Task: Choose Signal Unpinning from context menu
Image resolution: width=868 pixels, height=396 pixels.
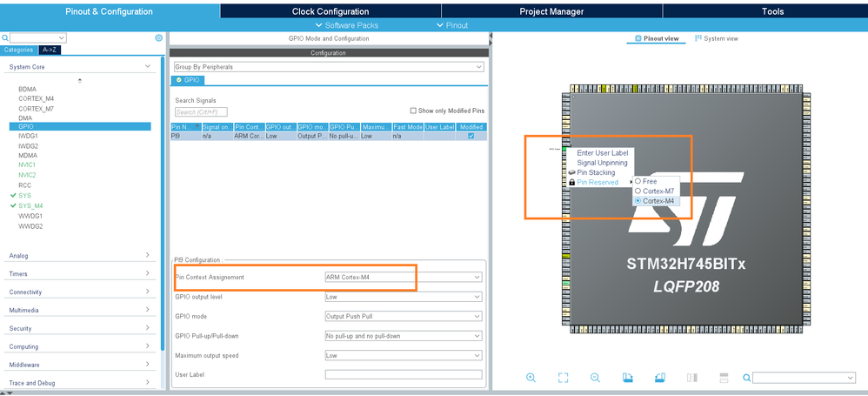Action: [x=602, y=163]
